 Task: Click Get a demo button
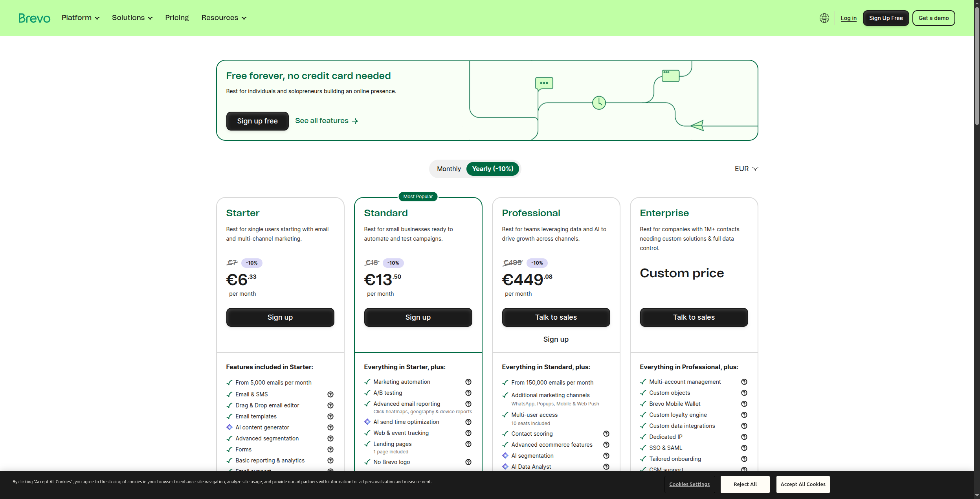point(934,18)
